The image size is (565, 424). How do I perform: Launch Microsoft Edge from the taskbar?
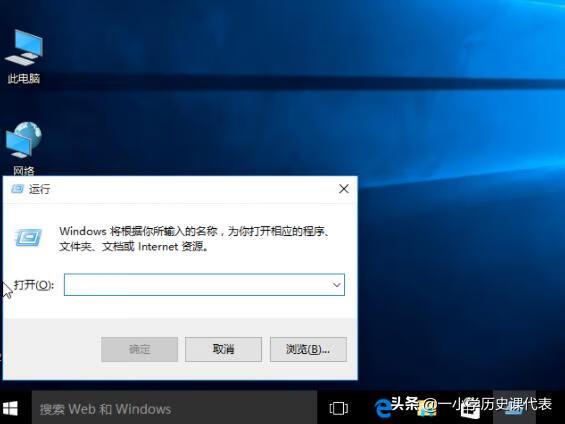coord(383,409)
